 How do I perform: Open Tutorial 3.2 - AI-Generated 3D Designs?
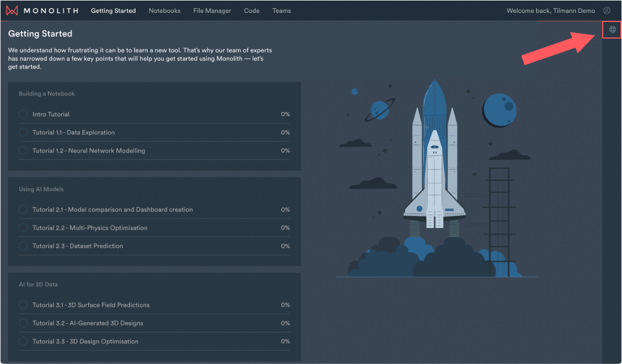pos(92,323)
